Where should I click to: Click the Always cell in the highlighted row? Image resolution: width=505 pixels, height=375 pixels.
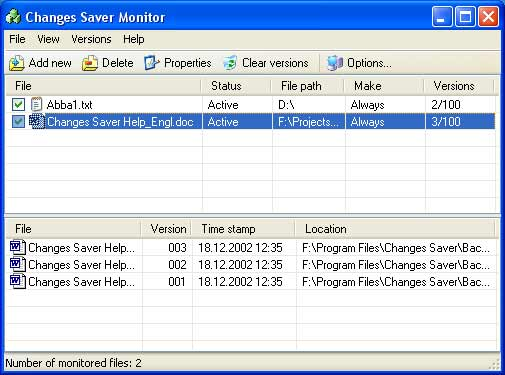click(x=367, y=122)
